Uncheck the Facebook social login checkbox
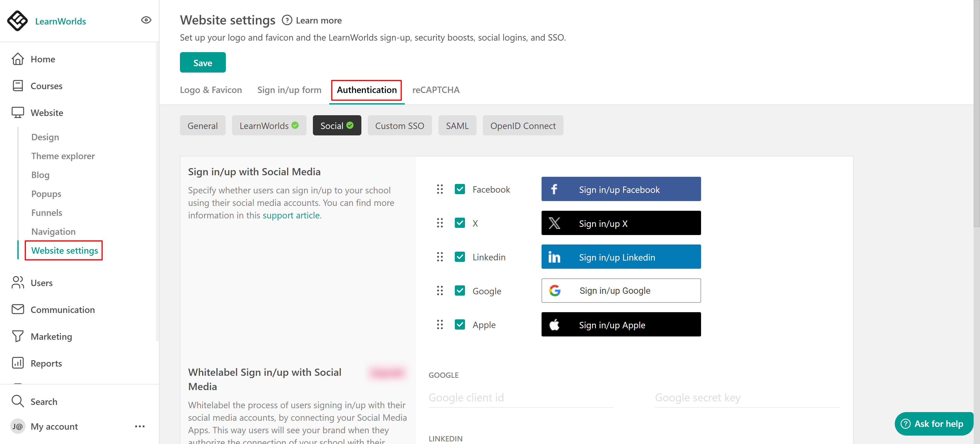 coord(460,189)
